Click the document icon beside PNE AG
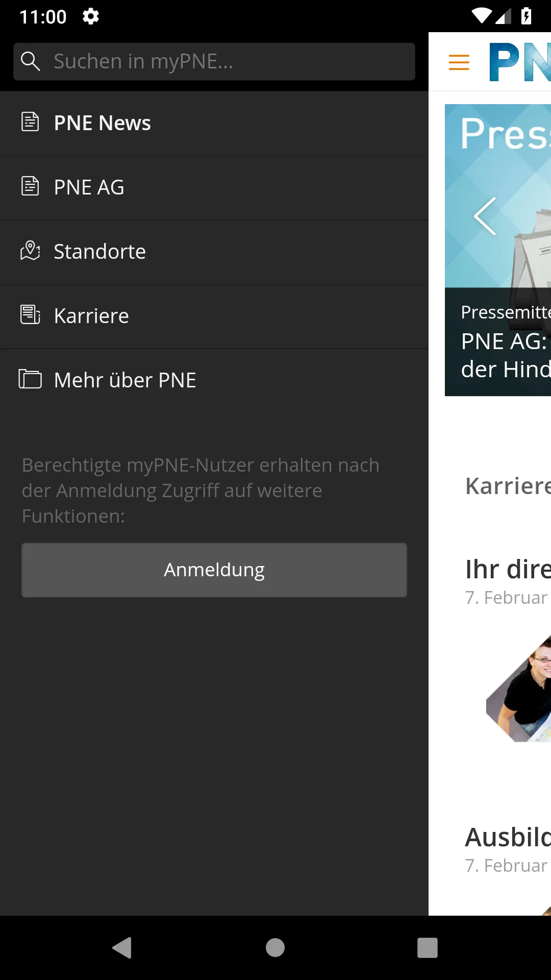Image resolution: width=551 pixels, height=980 pixels. coord(30,186)
